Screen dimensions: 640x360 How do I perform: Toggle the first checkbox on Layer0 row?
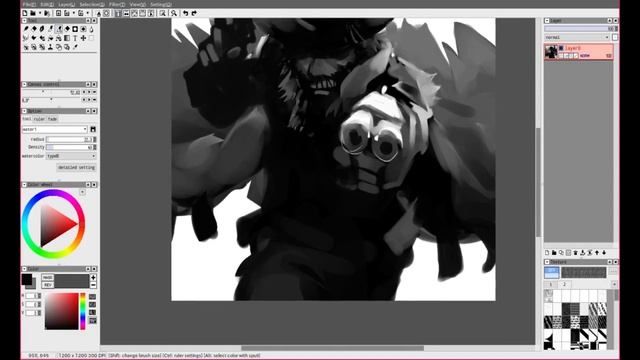click(561, 56)
